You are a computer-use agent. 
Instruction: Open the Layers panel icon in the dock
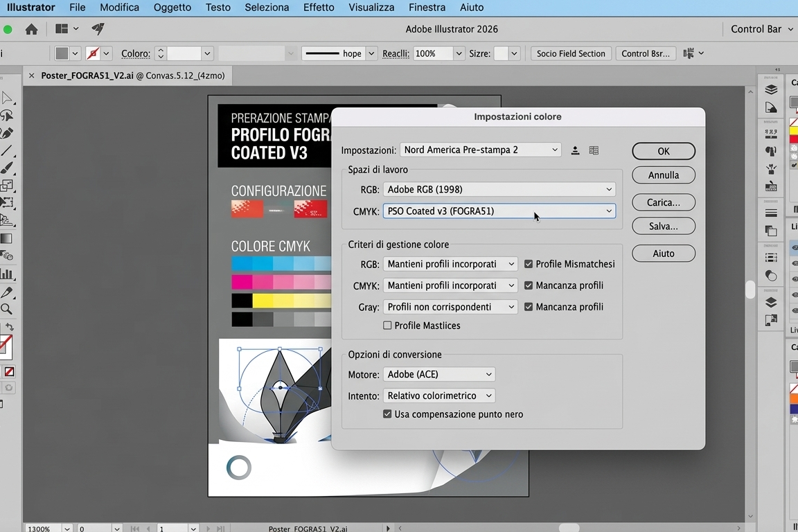click(x=771, y=90)
